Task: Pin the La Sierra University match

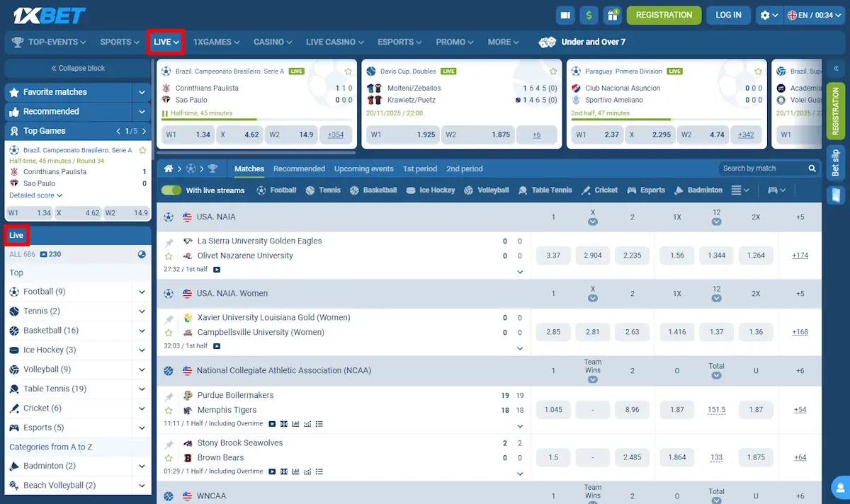Action: tap(169, 242)
